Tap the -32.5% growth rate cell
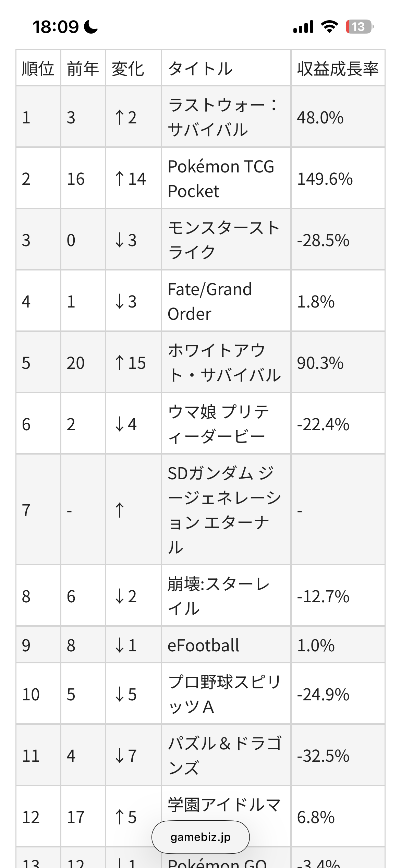This screenshot has width=401, height=868. pyautogui.click(x=323, y=756)
